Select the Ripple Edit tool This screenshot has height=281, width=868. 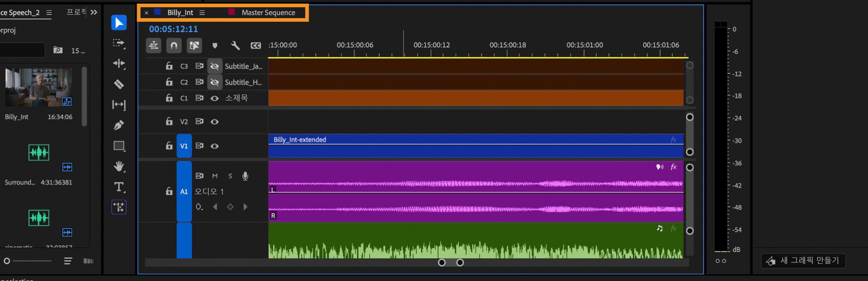(119, 63)
